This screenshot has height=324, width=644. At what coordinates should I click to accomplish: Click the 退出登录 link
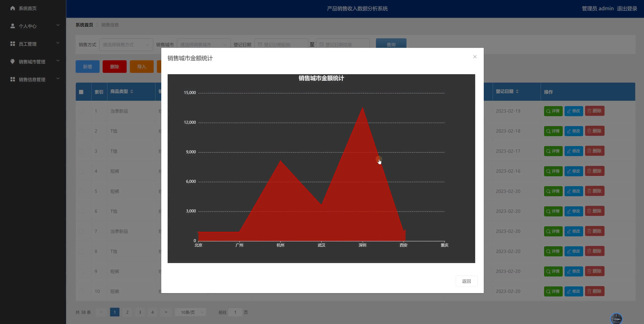click(627, 9)
